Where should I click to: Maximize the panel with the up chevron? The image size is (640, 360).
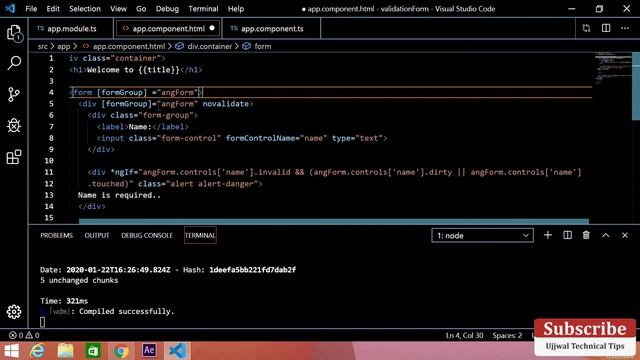pyautogui.click(x=606, y=235)
